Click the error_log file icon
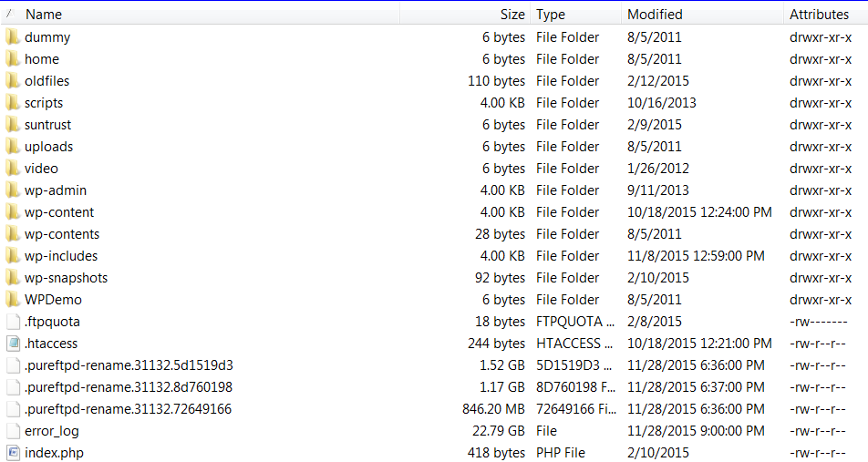The image size is (868, 462). [x=14, y=430]
